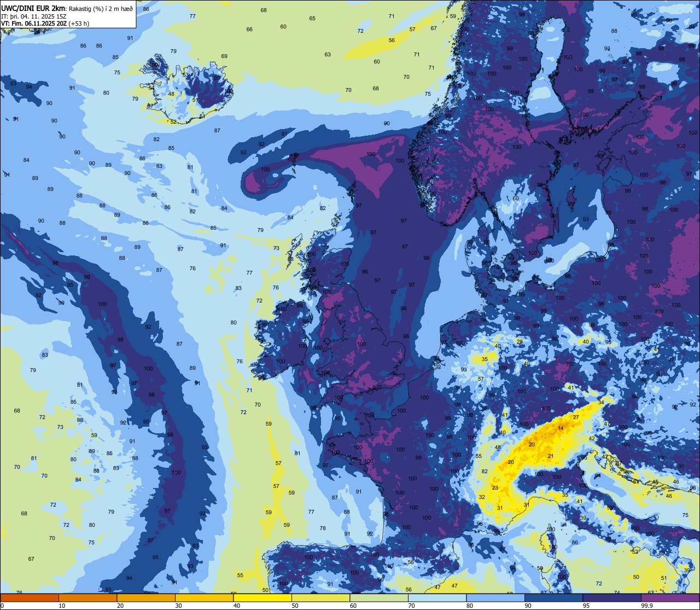This screenshot has height=610, width=700.
Task: Click the '(+53 h)' forecast offset text
Action: tap(79, 24)
